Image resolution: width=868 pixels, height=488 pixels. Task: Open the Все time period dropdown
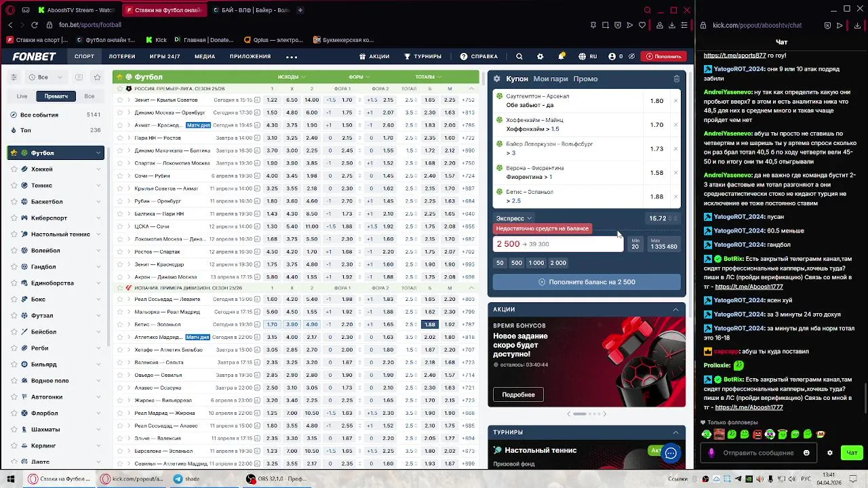point(46,77)
